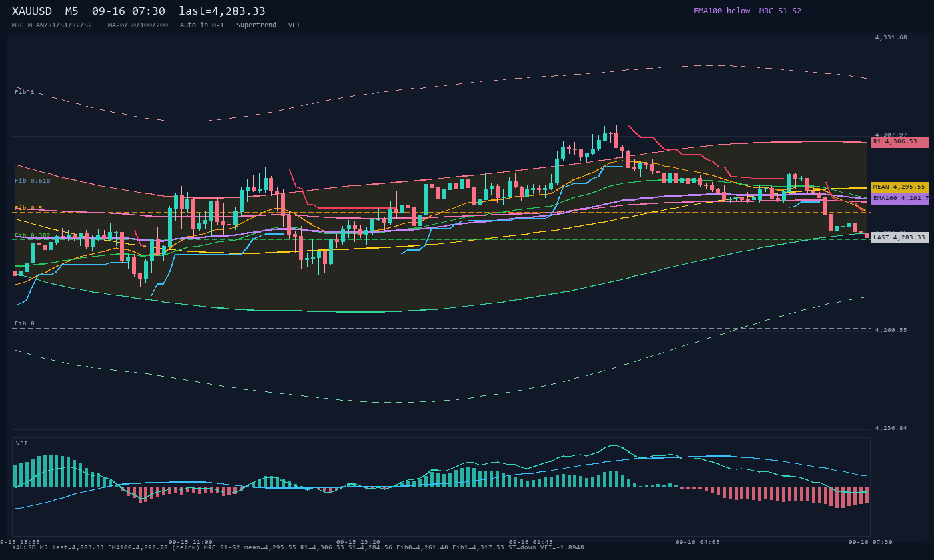Select the M5 timeframe in the title
The width and height of the screenshot is (934, 560).
[x=72, y=11]
